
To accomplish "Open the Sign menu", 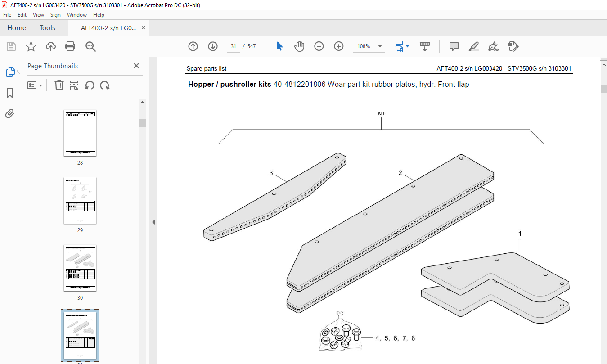I will coord(55,15).
